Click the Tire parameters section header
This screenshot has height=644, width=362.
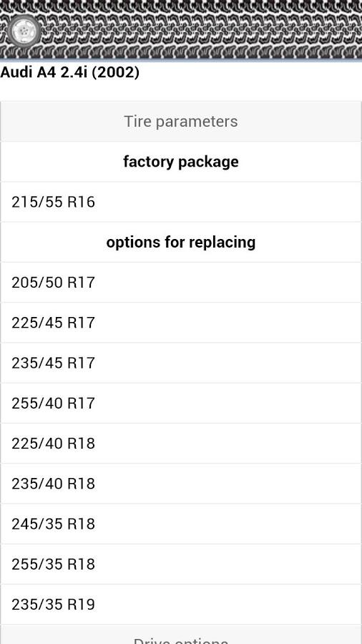(x=181, y=122)
